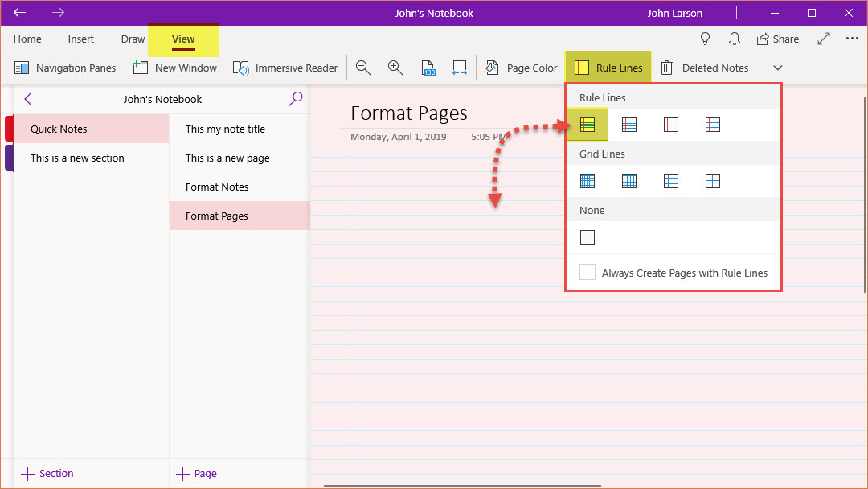868x489 pixels.
Task: Switch to the Draw tab
Action: (x=133, y=39)
